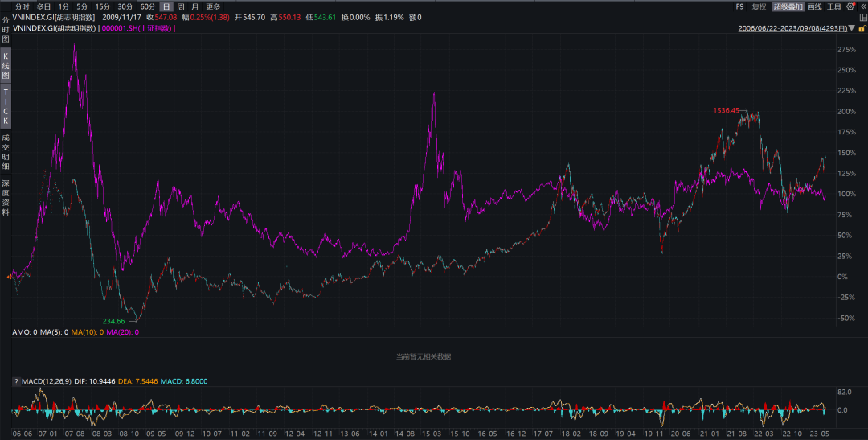This screenshot has width=868, height=440.
Task: Click the orange DEA: 7.5446 value
Action: coord(138,381)
